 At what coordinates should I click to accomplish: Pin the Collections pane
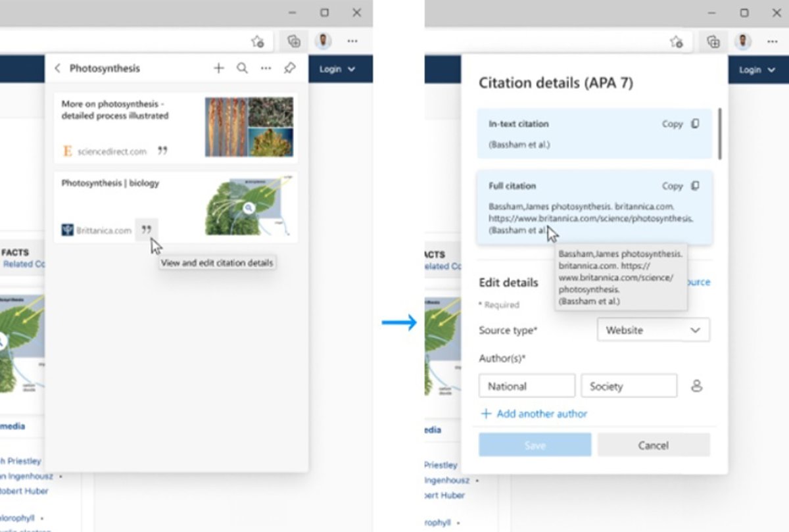[x=289, y=68]
